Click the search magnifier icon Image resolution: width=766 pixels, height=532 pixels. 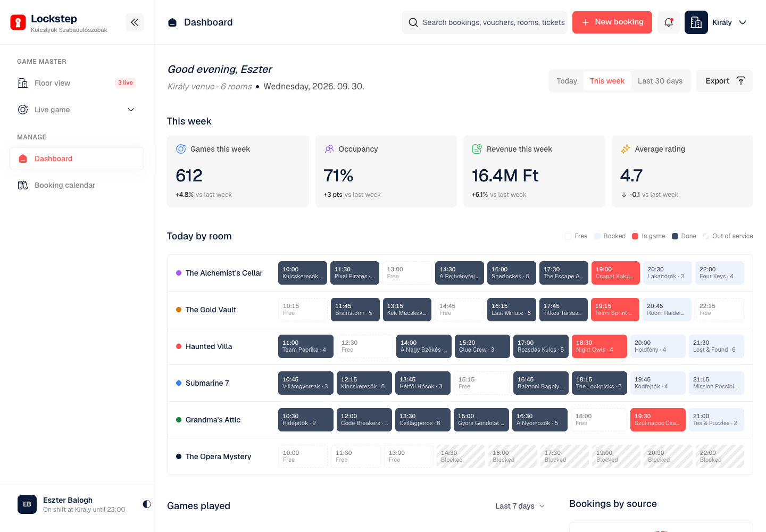tap(413, 22)
